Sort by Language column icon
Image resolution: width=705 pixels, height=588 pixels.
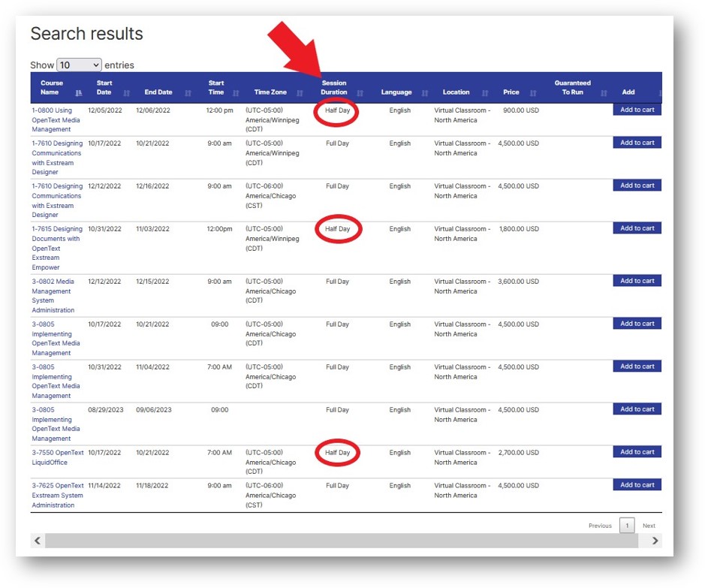click(425, 93)
